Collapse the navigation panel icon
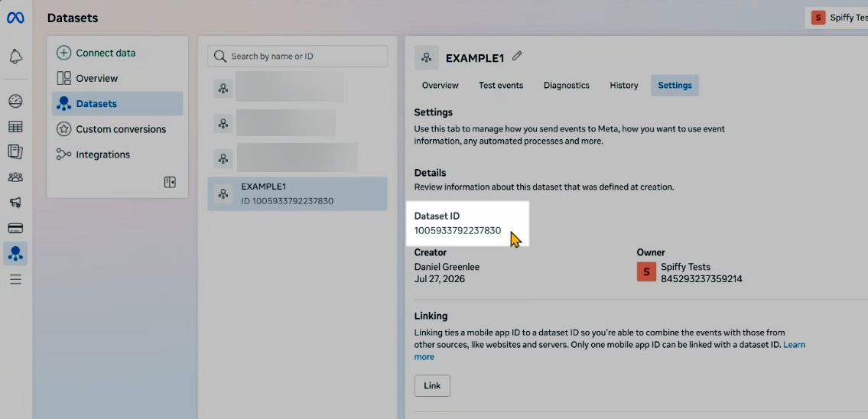Screen dimensions: 868x419 coord(170,182)
